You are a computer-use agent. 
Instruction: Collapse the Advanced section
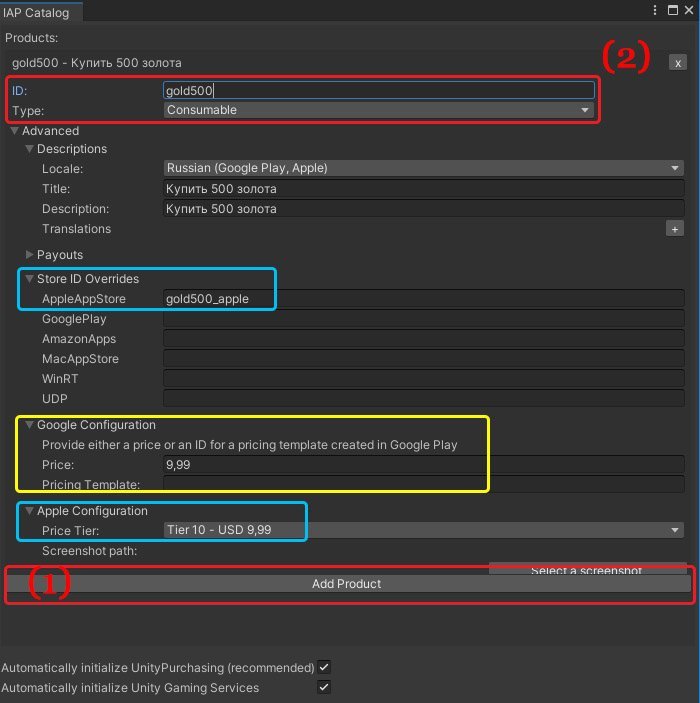click(x=15, y=131)
